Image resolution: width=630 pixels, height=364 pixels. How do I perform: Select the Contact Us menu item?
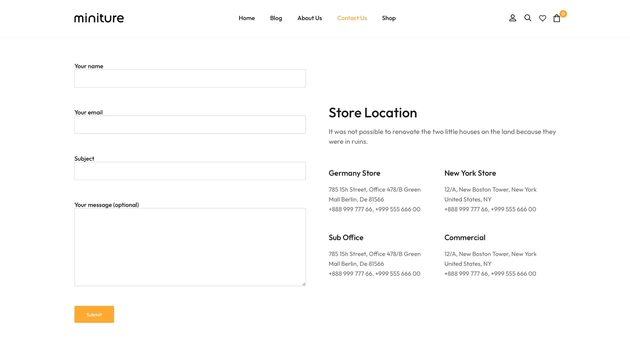pyautogui.click(x=352, y=18)
